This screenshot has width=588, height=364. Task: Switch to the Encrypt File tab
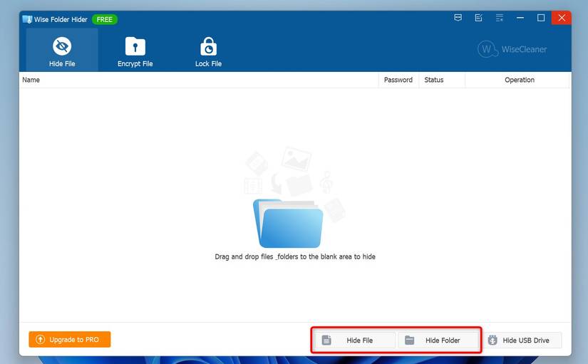(x=135, y=51)
